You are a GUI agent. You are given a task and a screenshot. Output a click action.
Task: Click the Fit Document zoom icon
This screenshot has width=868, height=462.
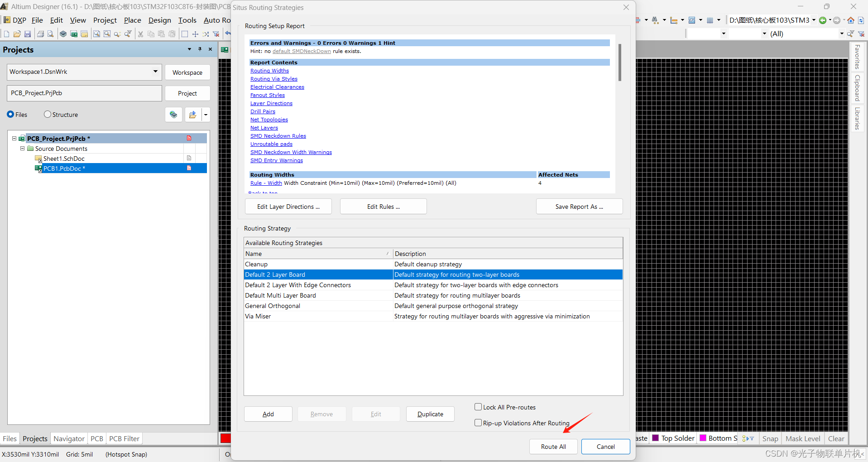click(x=96, y=34)
